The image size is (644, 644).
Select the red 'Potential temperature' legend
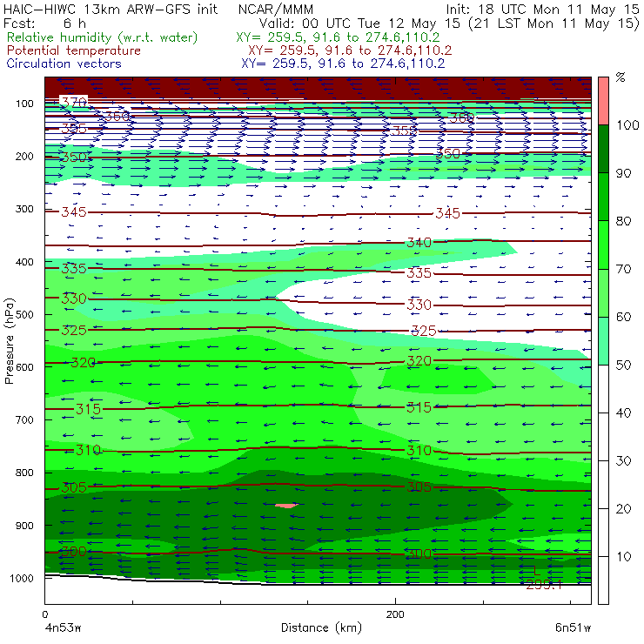[x=73, y=50]
